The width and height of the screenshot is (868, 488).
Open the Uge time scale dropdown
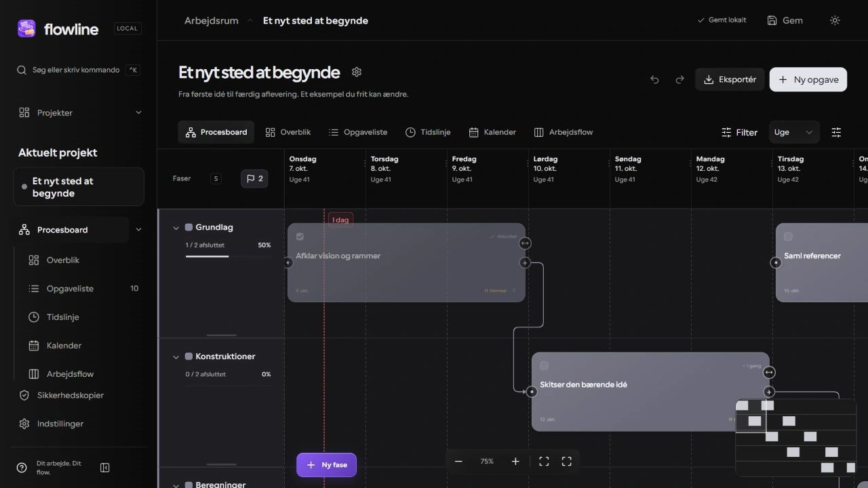coord(794,132)
